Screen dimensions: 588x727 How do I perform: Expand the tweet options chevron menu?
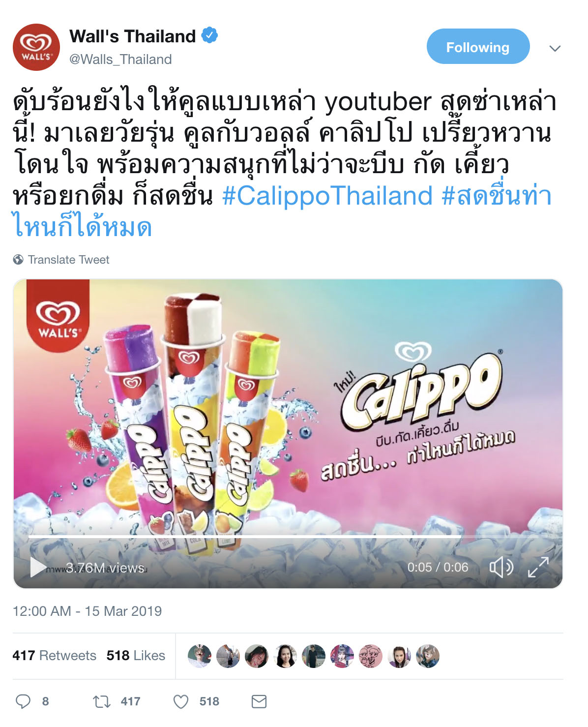[555, 48]
